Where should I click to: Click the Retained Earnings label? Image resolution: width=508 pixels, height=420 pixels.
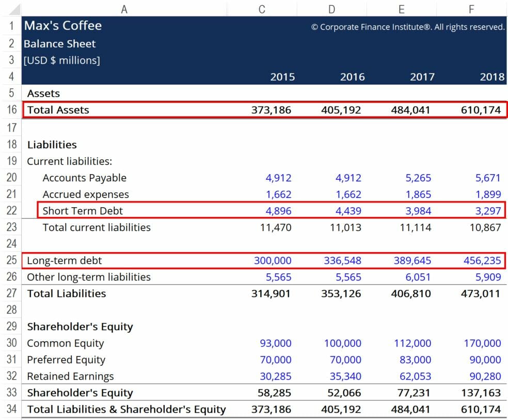70,376
